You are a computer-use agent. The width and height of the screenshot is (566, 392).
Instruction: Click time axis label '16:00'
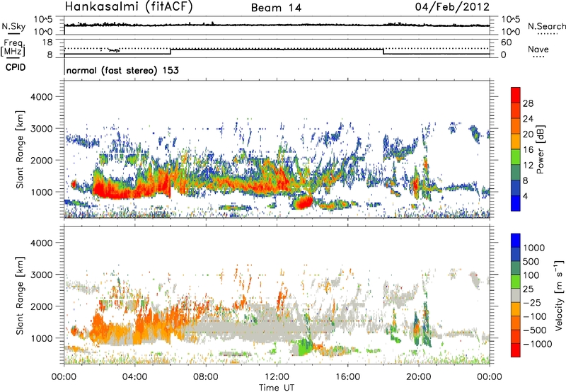(347, 377)
